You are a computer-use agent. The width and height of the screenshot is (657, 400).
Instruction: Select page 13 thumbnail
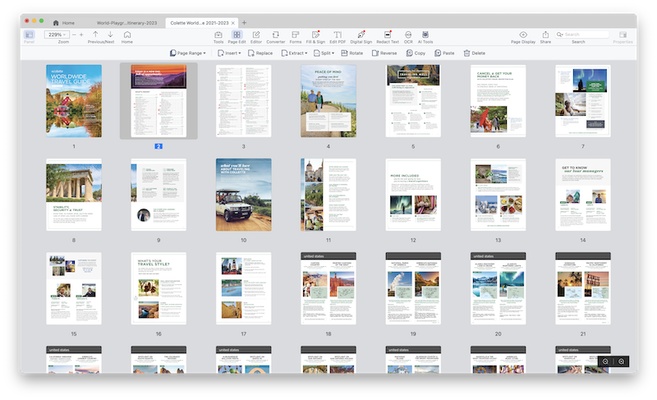coord(498,195)
